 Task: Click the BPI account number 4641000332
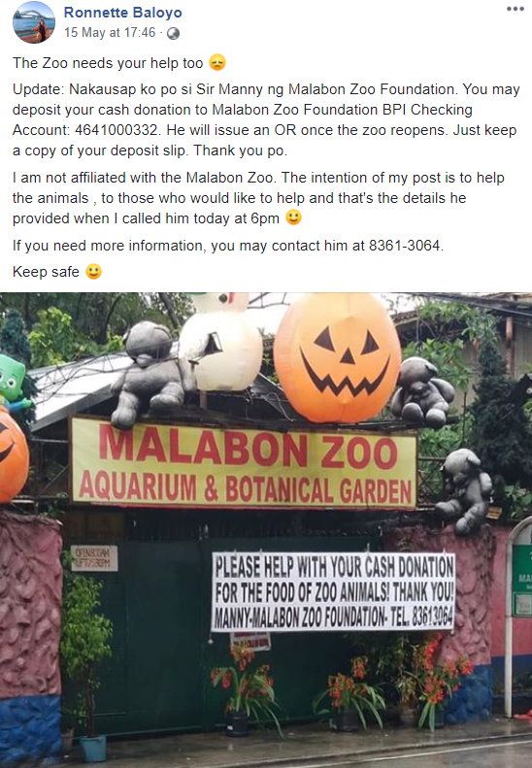116,130
